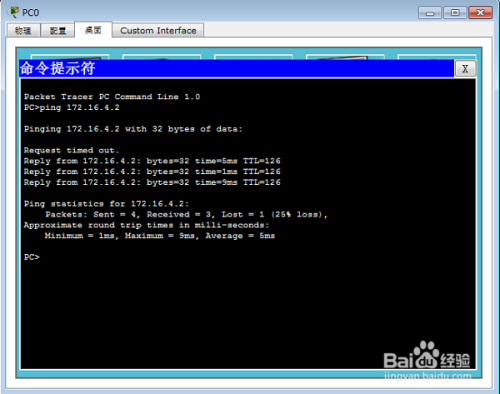Select the 桌面 (Desktop) tab

click(93, 30)
